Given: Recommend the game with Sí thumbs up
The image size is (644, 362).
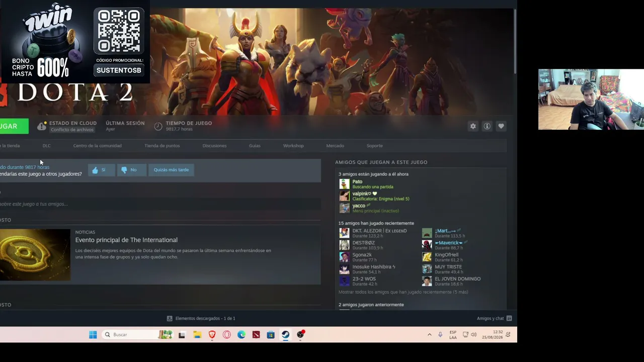Looking at the screenshot, I should click(x=101, y=170).
